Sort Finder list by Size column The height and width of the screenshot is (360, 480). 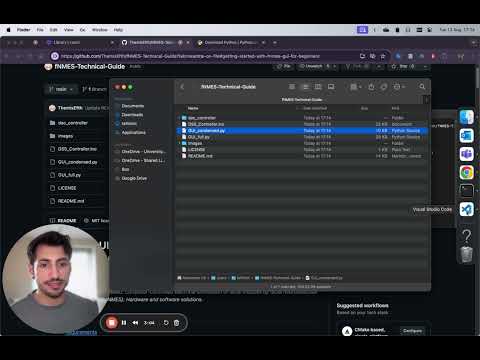364,108
